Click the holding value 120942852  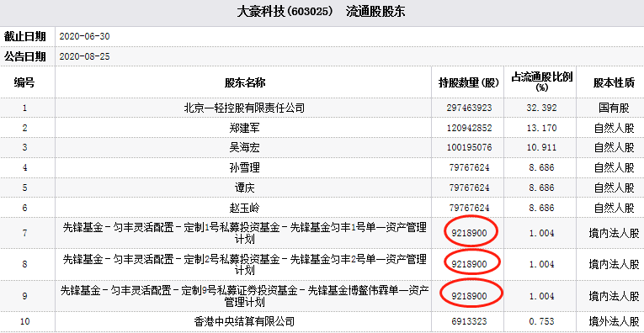(469, 128)
